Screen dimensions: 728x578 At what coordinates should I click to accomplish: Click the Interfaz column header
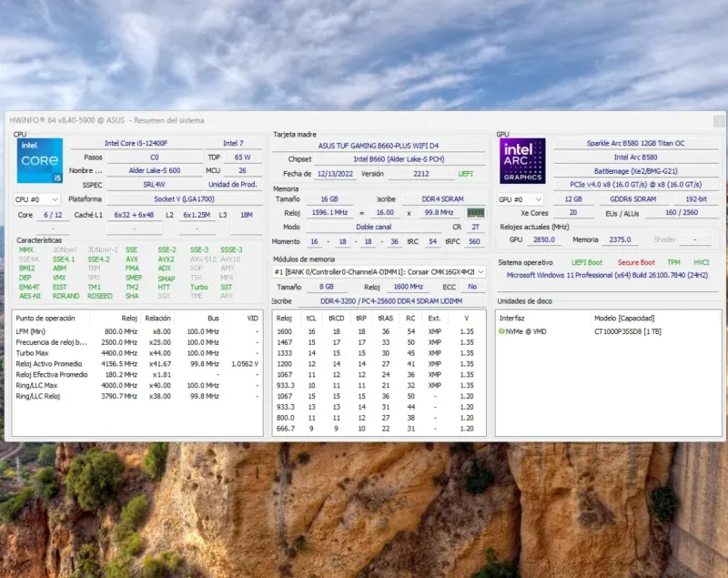[511, 318]
